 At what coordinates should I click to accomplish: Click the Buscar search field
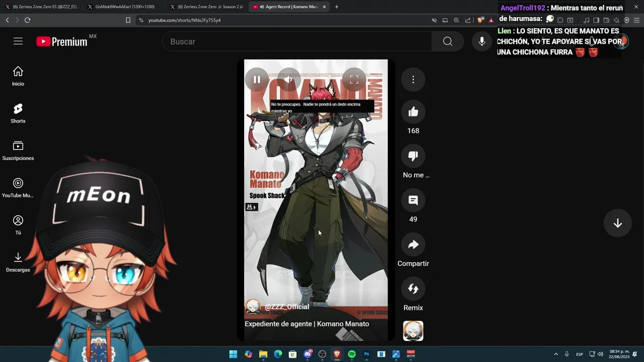pos(297,41)
